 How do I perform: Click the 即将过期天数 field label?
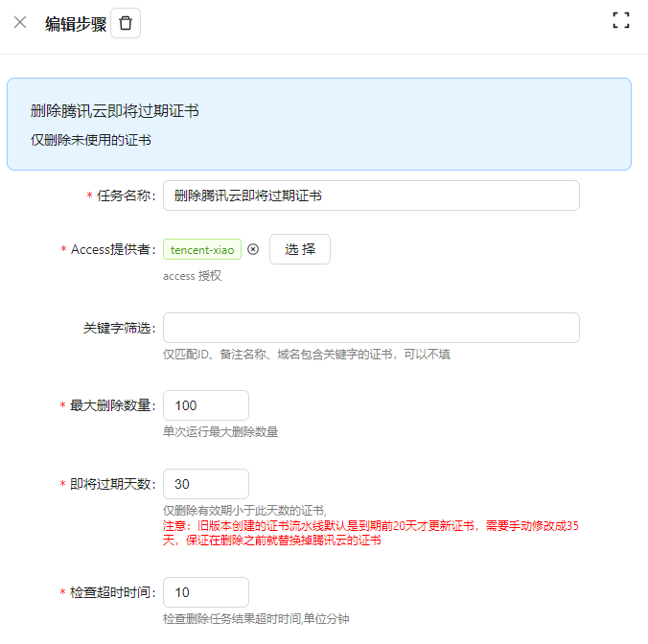(x=112, y=484)
